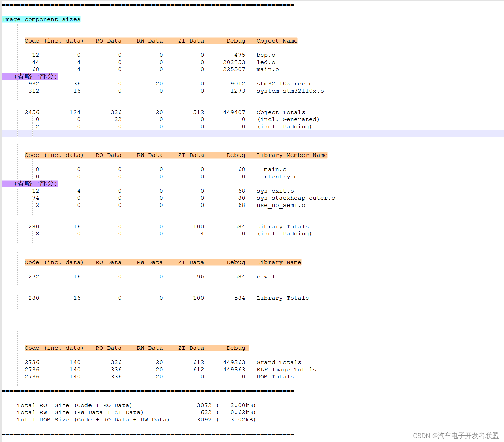This screenshot has height=442, width=504.
Task: Click the 'Object Name' column header
Action: pyautogui.click(x=277, y=40)
